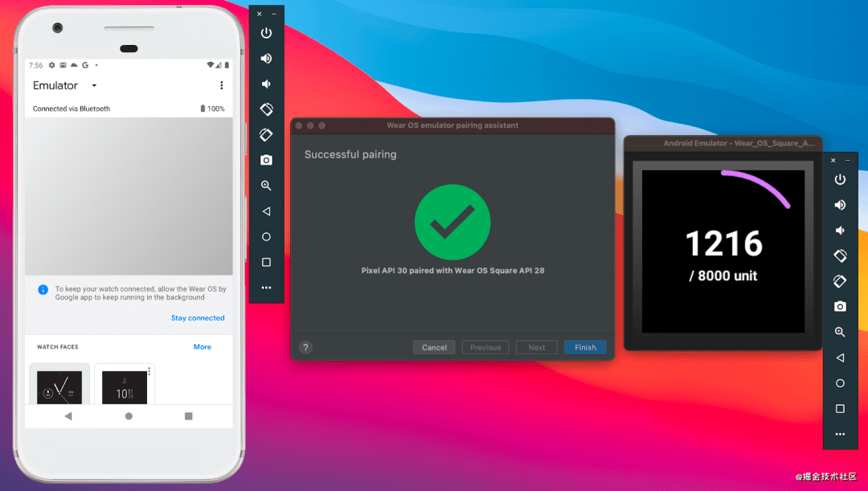Increase volume using phone emulator toolbar
The image size is (868, 491).
click(x=265, y=58)
